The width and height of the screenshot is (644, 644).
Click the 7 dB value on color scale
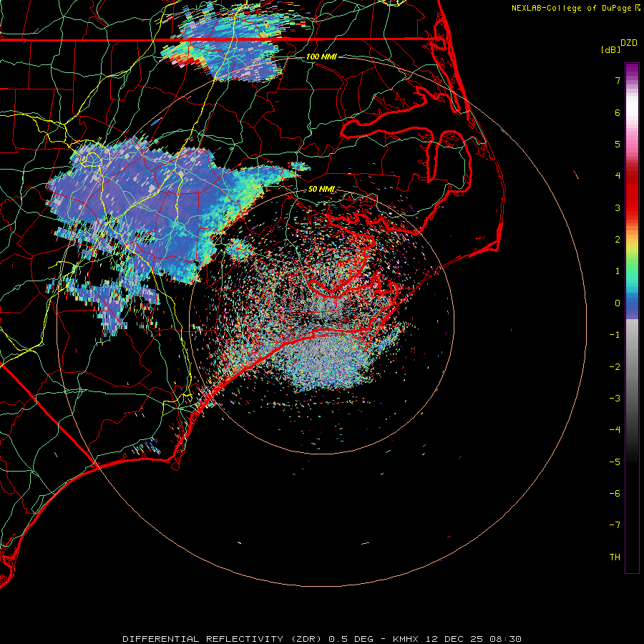tap(618, 80)
